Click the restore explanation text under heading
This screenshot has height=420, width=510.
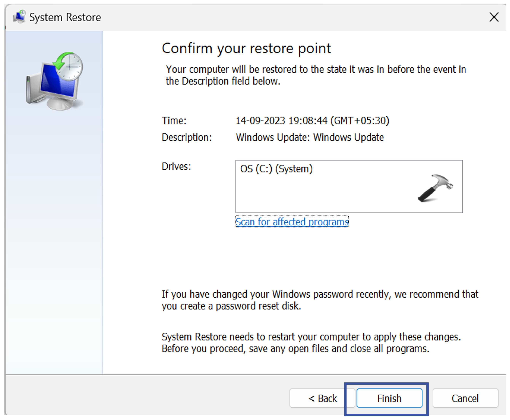tap(316, 75)
